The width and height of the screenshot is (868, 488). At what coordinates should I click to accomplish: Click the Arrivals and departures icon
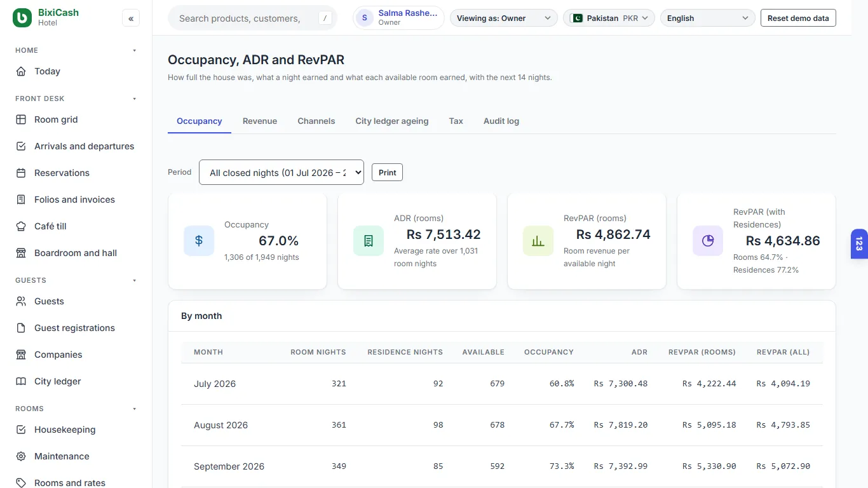pyautogui.click(x=21, y=146)
